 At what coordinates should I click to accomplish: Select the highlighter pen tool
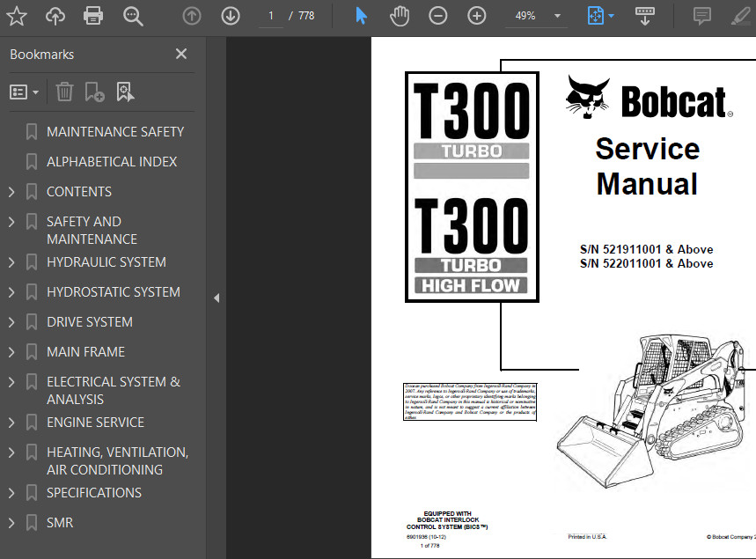[740, 16]
